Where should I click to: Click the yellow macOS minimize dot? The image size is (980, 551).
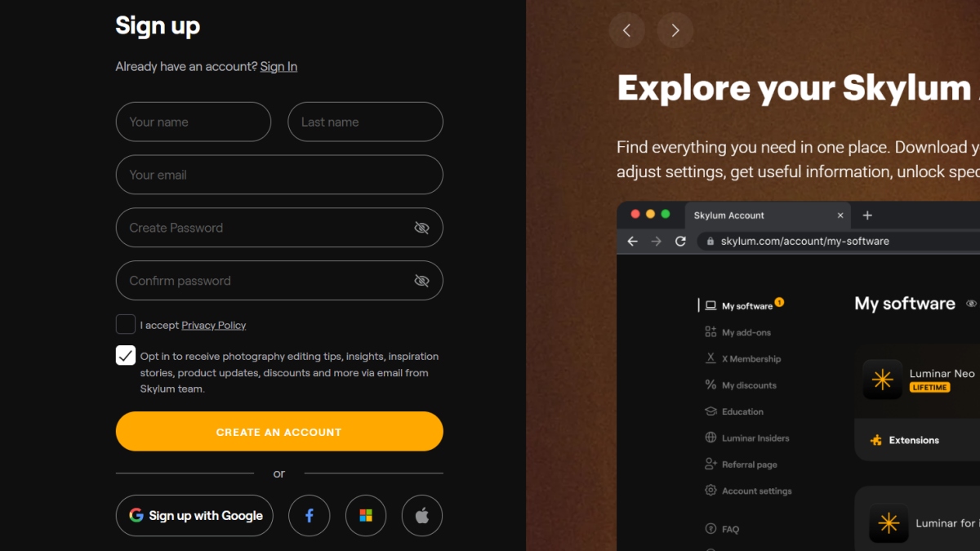tap(650, 214)
